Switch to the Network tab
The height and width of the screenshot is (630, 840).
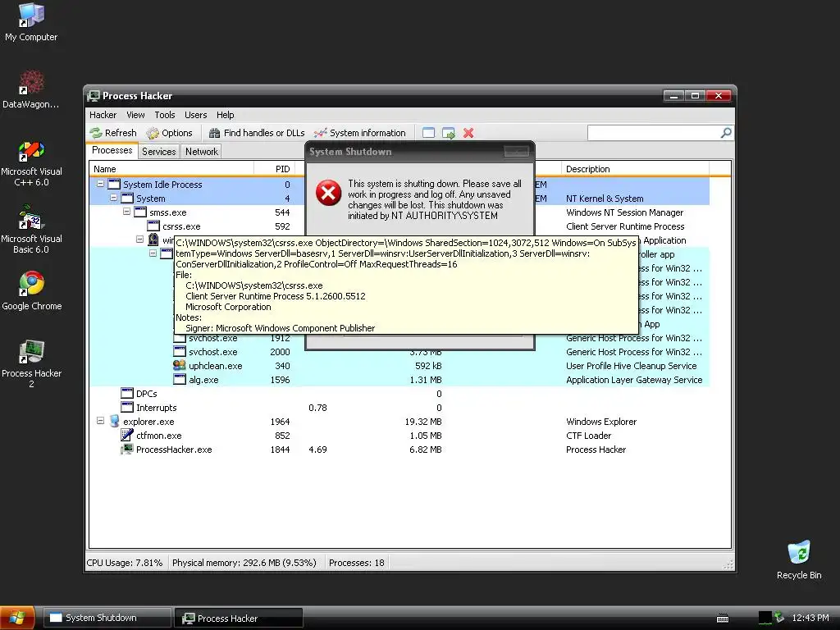202,152
